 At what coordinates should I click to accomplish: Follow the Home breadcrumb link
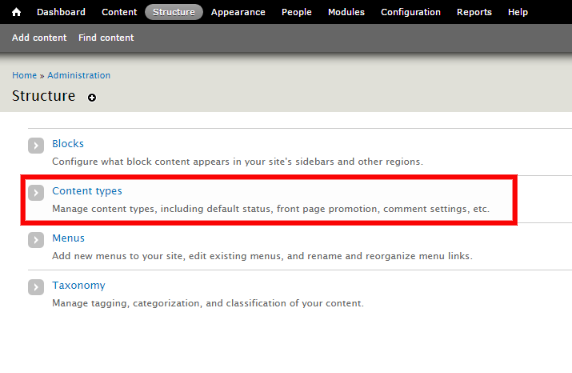24,75
